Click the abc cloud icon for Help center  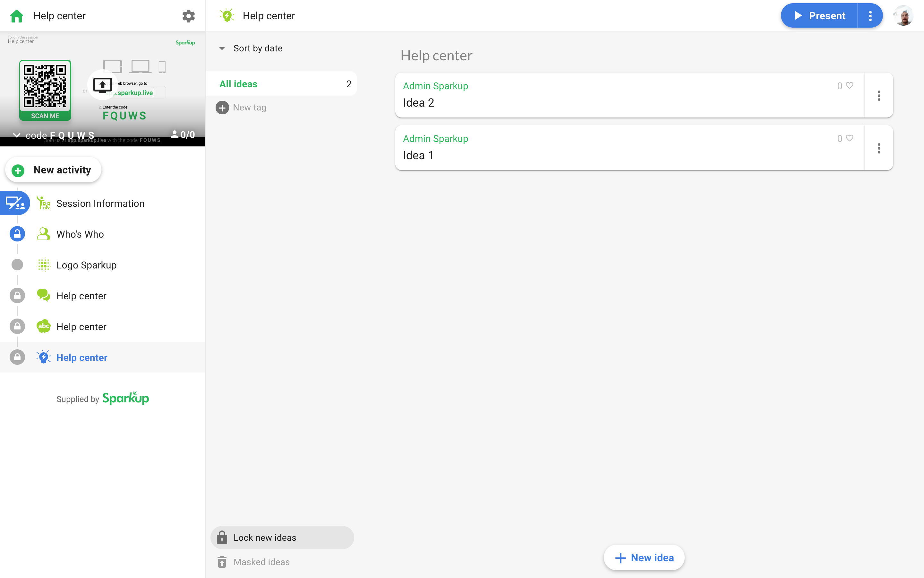pos(44,326)
